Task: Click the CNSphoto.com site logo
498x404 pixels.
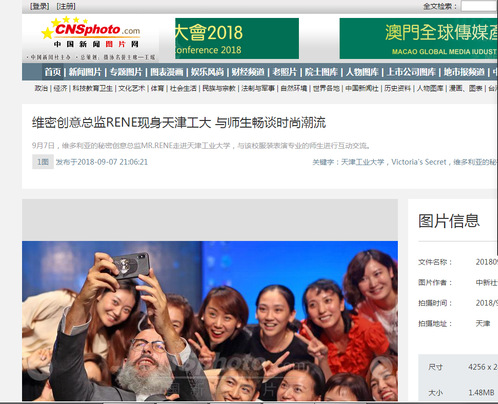Action: (91, 37)
